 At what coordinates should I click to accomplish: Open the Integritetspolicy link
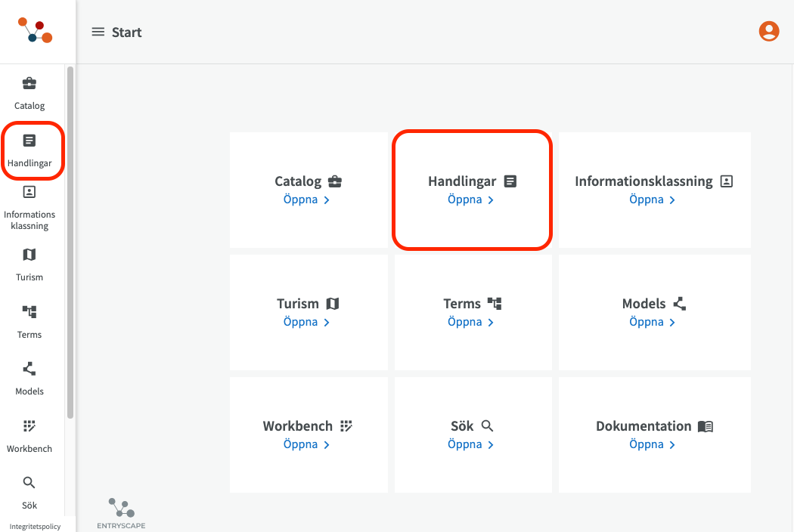coord(35,526)
